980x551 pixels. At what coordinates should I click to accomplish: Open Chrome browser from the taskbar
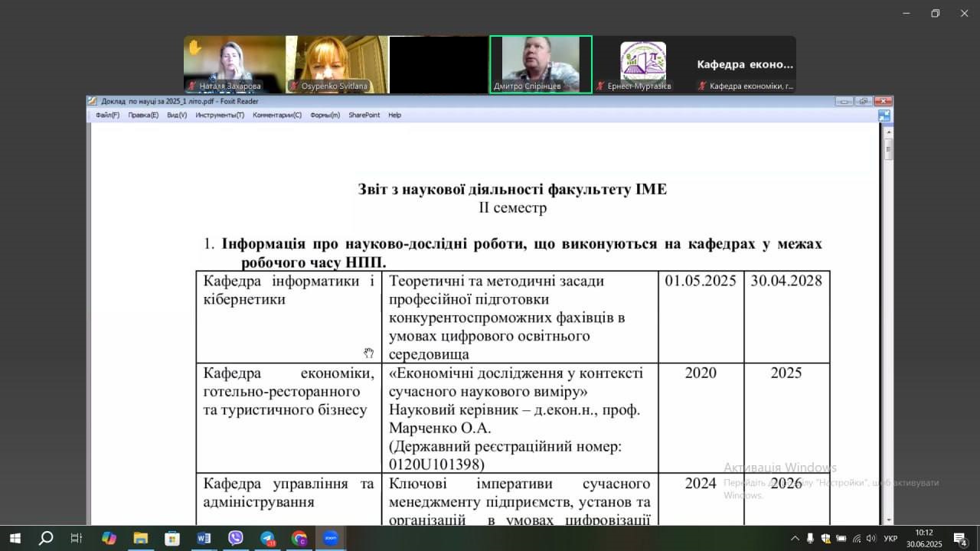pyautogui.click(x=299, y=538)
